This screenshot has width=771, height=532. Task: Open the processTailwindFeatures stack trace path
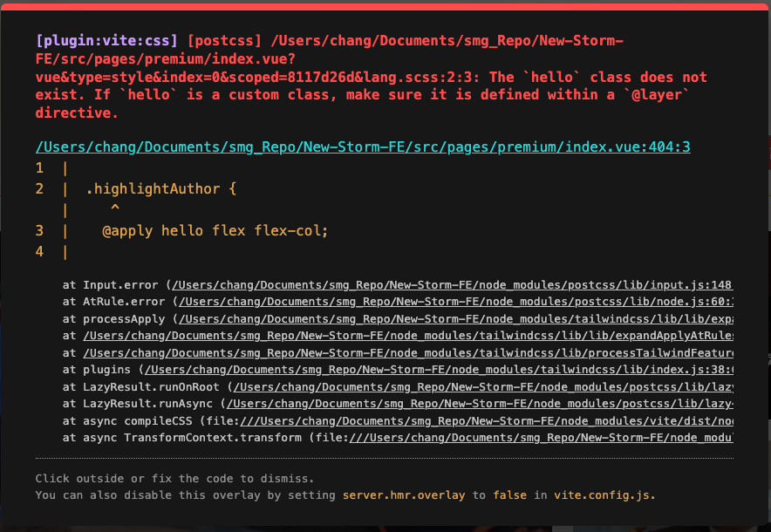[408, 352]
